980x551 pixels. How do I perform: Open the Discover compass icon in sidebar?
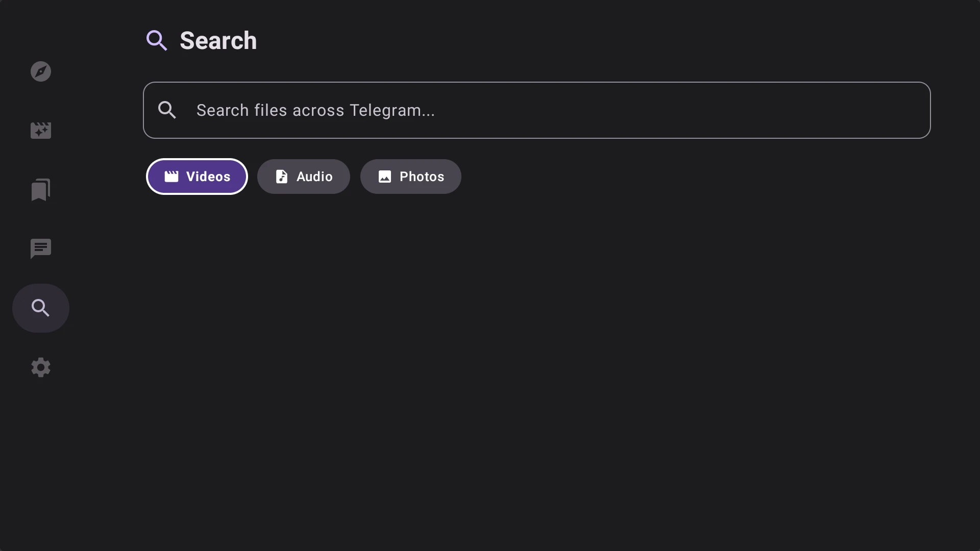[x=41, y=71]
